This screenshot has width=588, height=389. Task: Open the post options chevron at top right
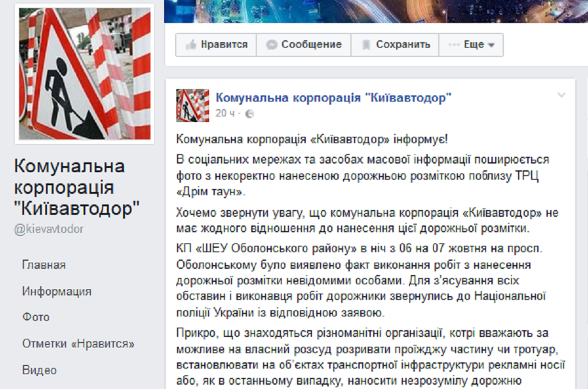(561, 95)
